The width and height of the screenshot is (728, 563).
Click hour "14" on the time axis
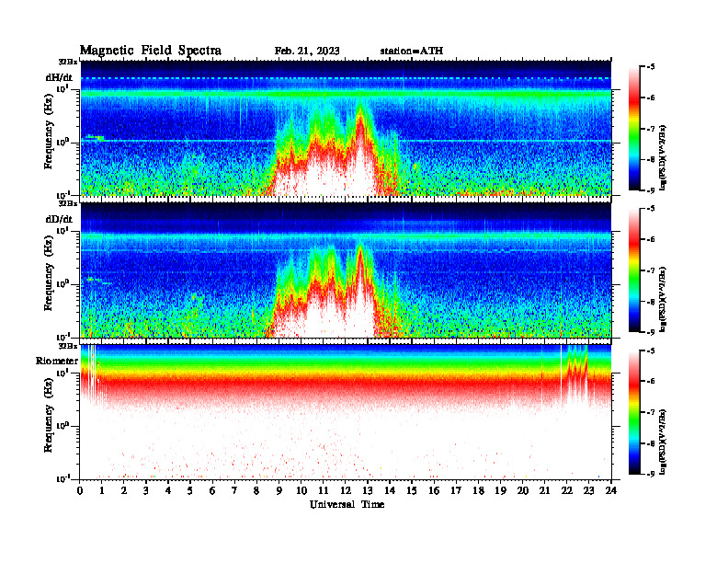click(x=390, y=491)
